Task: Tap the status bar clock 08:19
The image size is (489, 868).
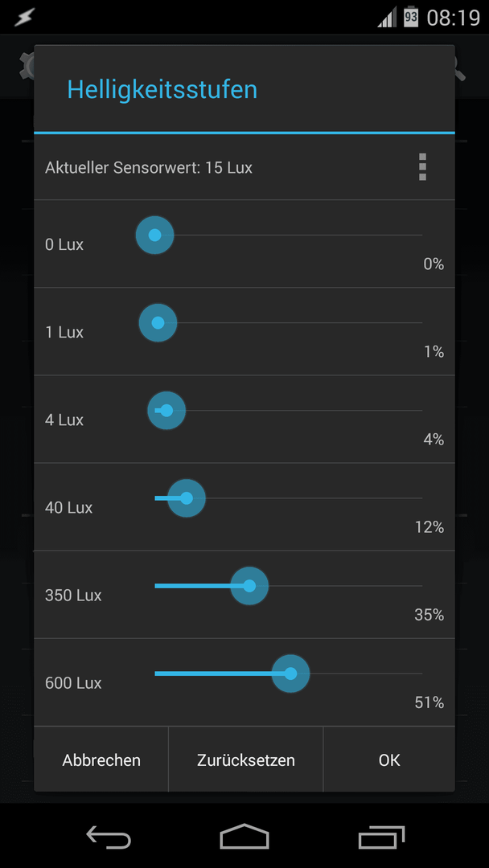Action: (453, 18)
